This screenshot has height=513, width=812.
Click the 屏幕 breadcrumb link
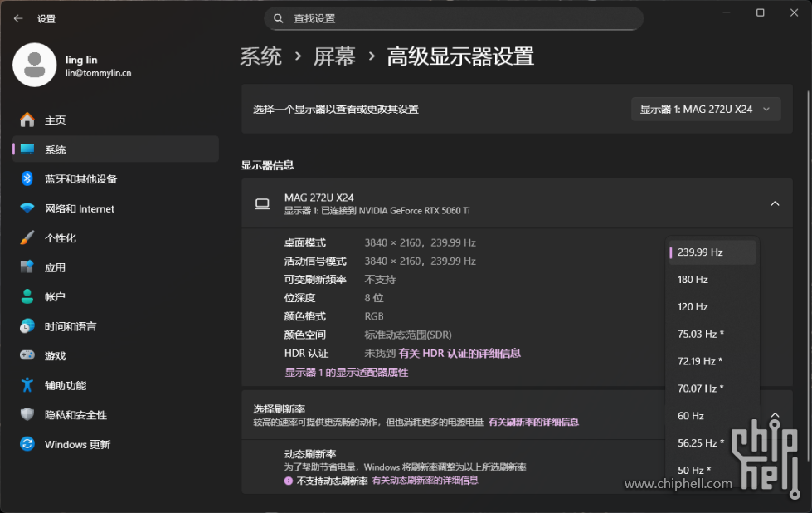334,56
